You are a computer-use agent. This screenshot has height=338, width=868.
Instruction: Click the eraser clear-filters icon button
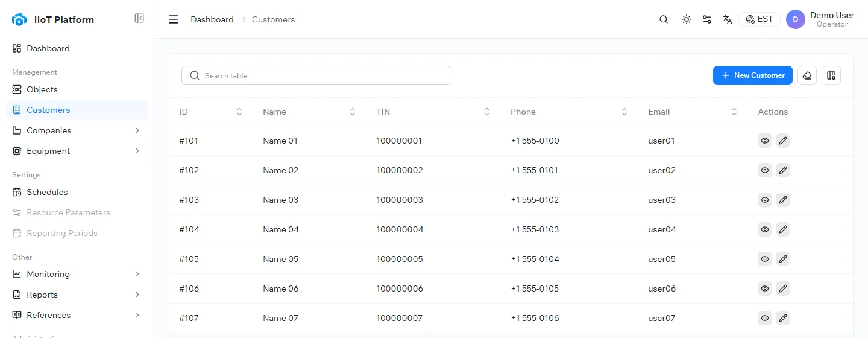[x=807, y=75]
